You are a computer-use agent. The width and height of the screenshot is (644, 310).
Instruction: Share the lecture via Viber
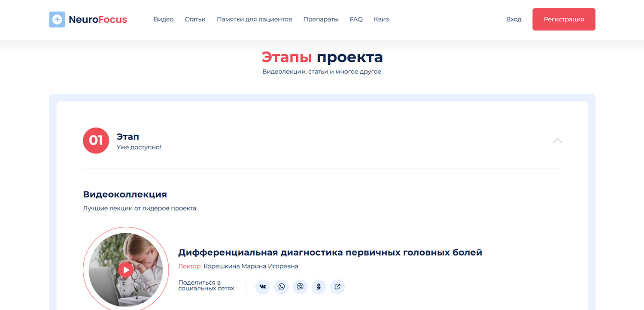point(300,287)
